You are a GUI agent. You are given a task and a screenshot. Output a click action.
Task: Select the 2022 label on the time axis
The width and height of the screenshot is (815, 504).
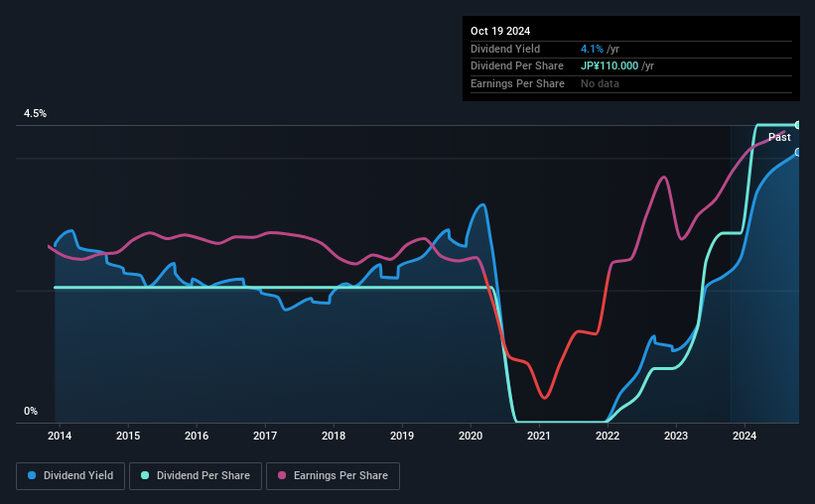click(x=608, y=436)
